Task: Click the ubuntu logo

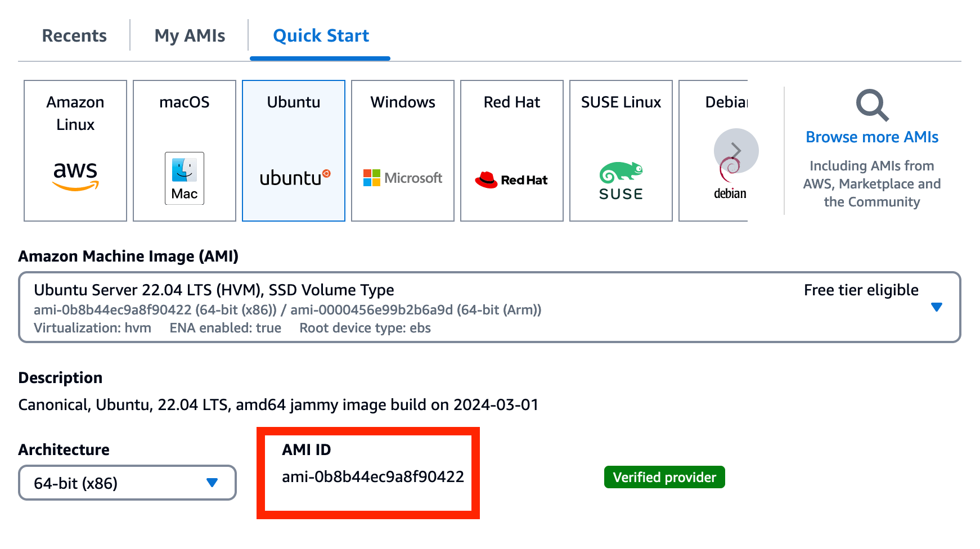Action: [x=295, y=178]
